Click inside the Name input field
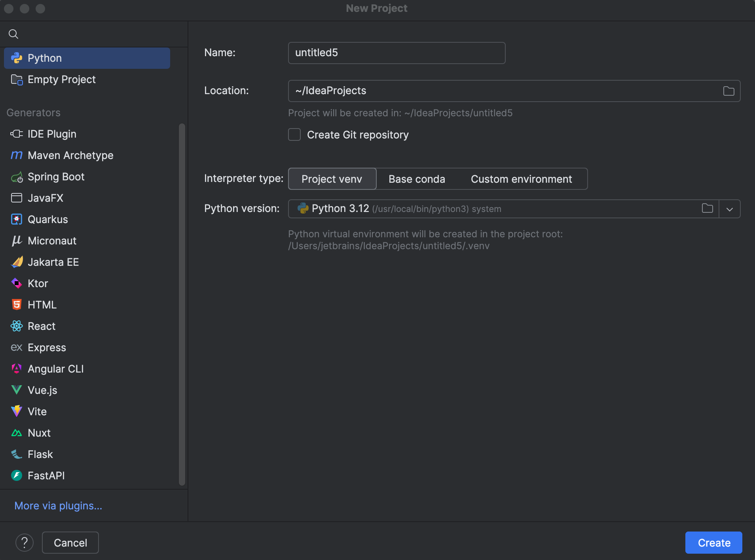 click(396, 53)
